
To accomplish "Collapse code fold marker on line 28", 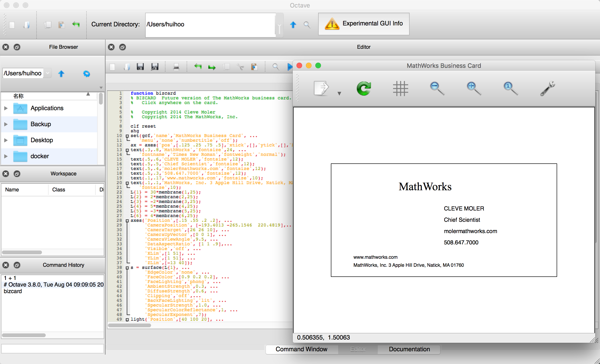I will [x=127, y=221].
